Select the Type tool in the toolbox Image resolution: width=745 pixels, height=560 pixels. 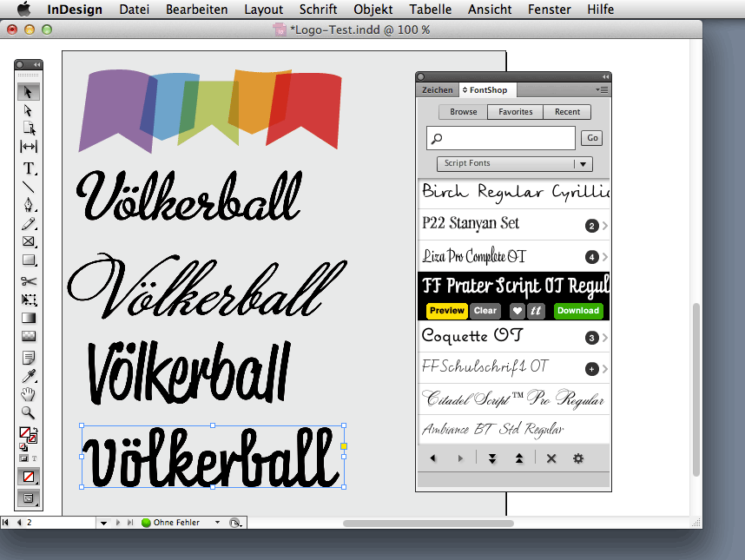coord(29,168)
